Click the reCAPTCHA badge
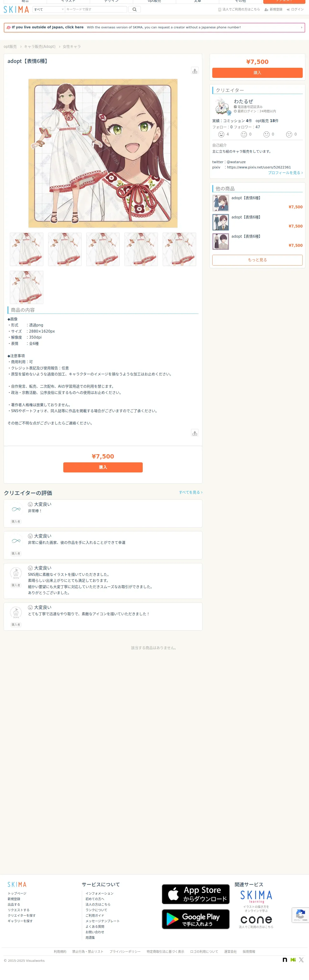The height and width of the screenshot is (980, 309). [x=300, y=915]
